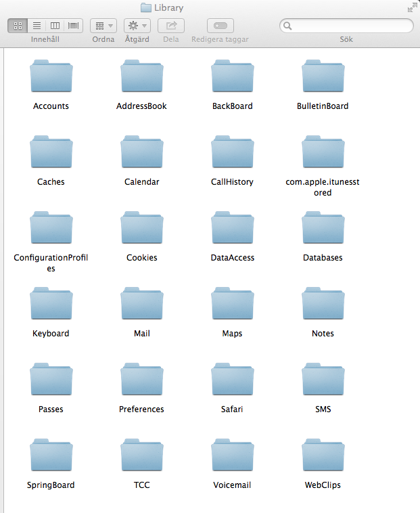Select the Safari folder icon
420x513 pixels.
233,379
